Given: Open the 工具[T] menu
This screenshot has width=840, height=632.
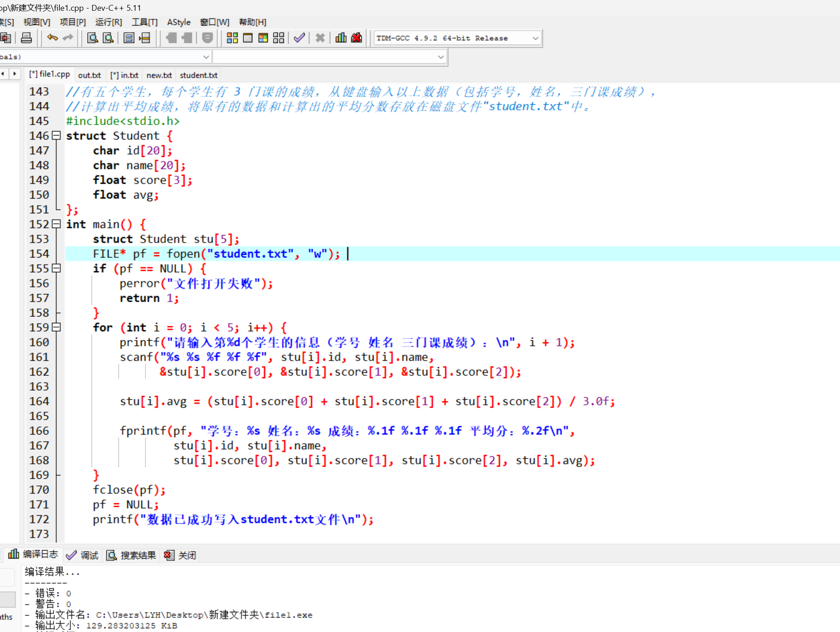Looking at the screenshot, I should pos(144,22).
